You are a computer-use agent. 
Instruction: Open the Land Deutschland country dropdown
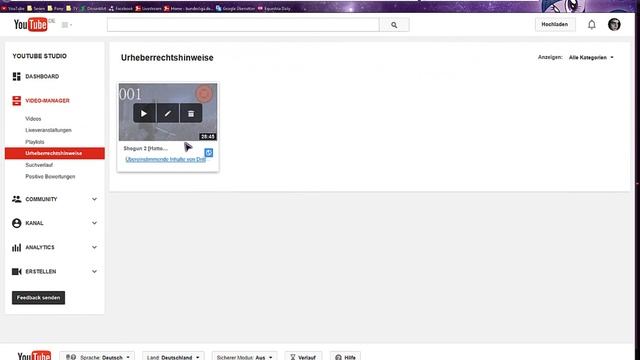coord(173,357)
